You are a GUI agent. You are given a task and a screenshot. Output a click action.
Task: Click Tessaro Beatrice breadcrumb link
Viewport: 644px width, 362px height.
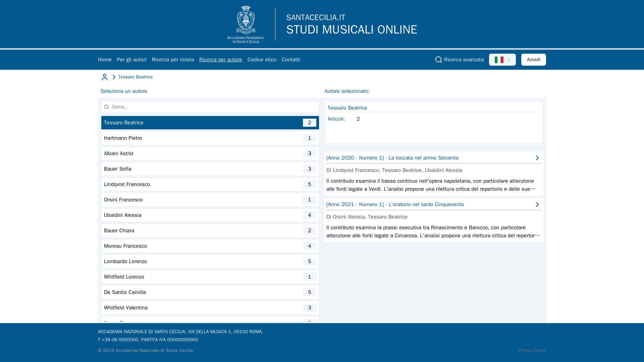[x=135, y=77]
